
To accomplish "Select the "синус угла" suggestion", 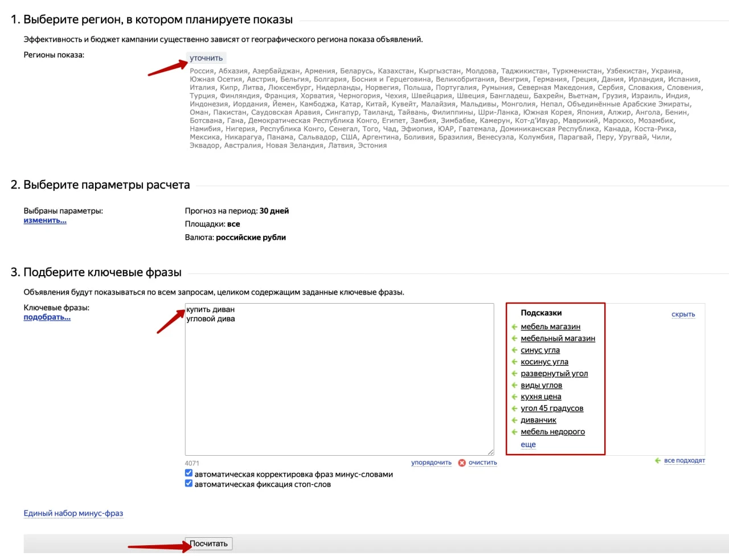I will 540,350.
